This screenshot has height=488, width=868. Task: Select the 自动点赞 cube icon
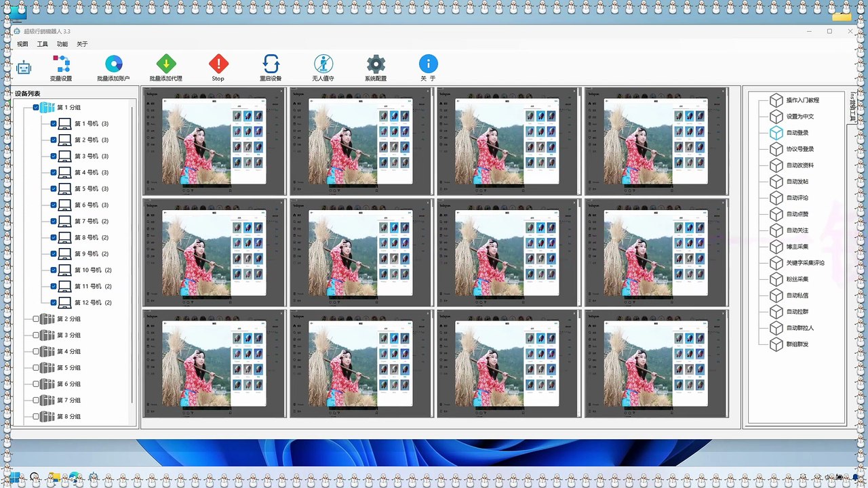pyautogui.click(x=776, y=214)
